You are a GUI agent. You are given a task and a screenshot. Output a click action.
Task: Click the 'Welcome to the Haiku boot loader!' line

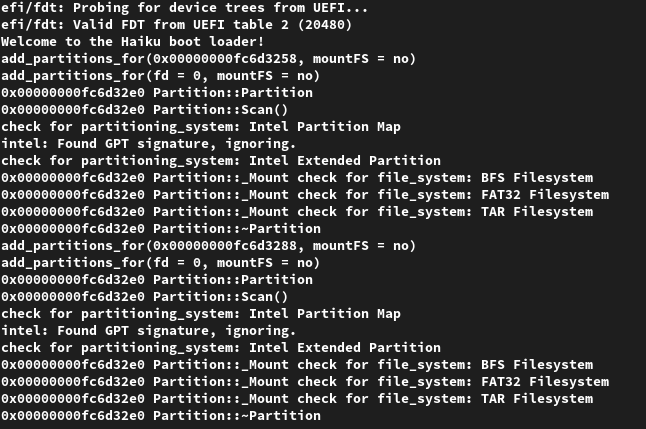132,42
